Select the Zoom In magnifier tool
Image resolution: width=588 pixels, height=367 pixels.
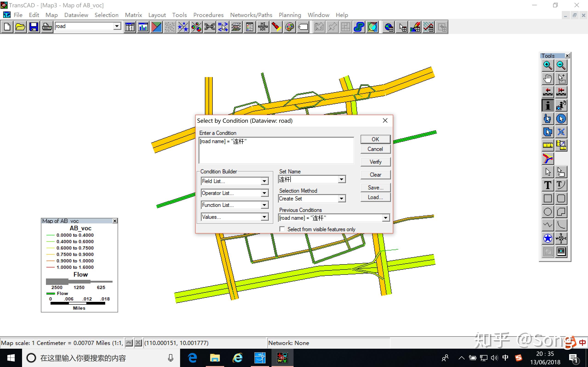click(x=547, y=65)
